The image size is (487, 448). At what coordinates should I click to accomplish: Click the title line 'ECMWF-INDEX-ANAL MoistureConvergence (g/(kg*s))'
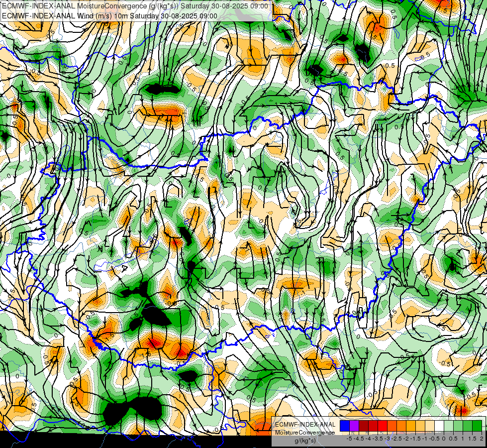coord(90,6)
